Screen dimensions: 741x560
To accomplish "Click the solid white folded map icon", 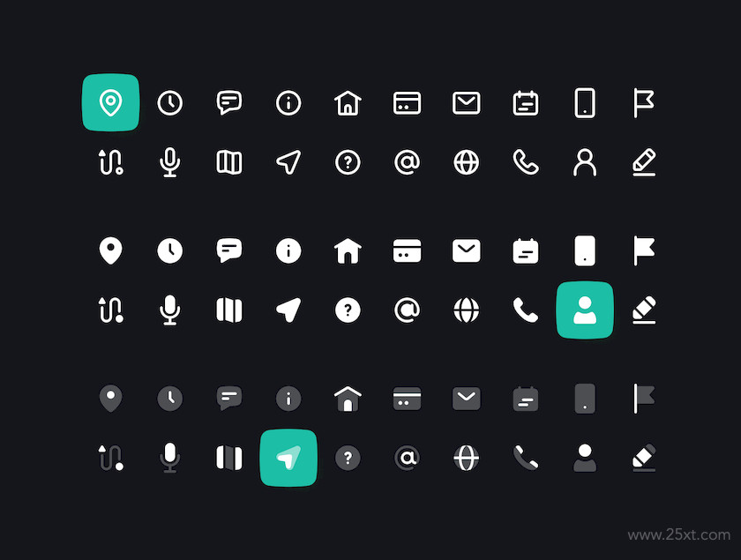I will (229, 310).
